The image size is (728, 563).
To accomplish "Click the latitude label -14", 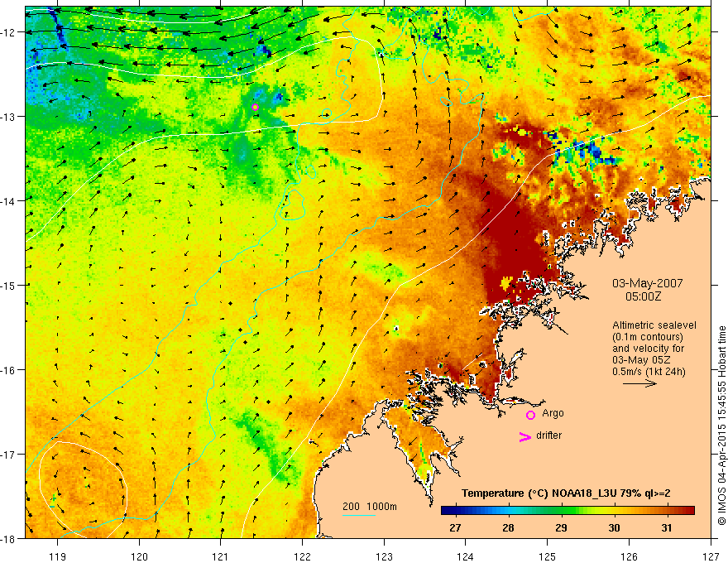I will coord(8,200).
